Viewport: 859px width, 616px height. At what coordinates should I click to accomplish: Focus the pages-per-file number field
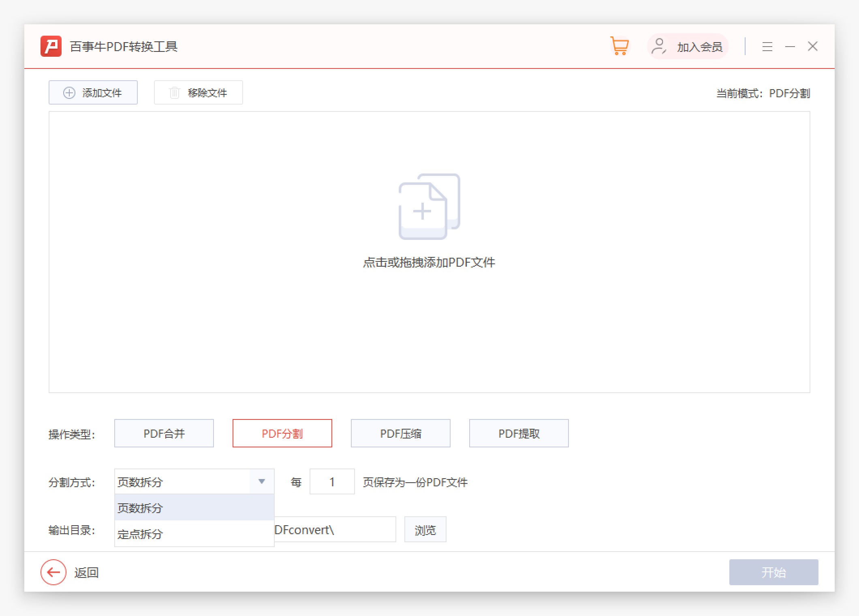(332, 481)
